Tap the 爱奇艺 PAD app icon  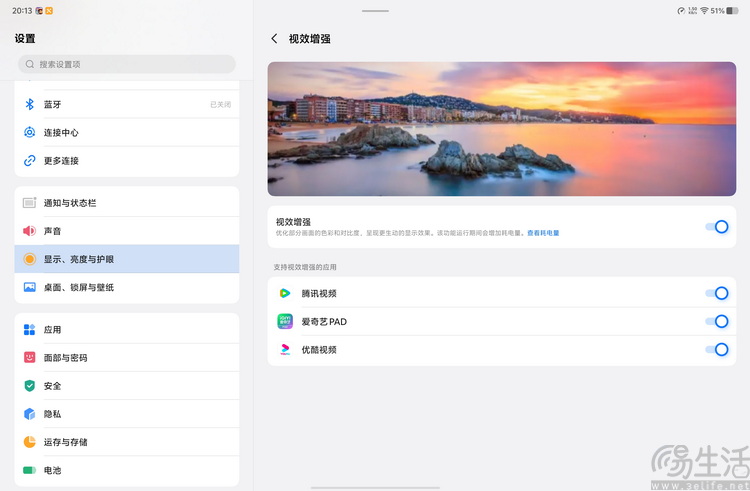click(285, 321)
